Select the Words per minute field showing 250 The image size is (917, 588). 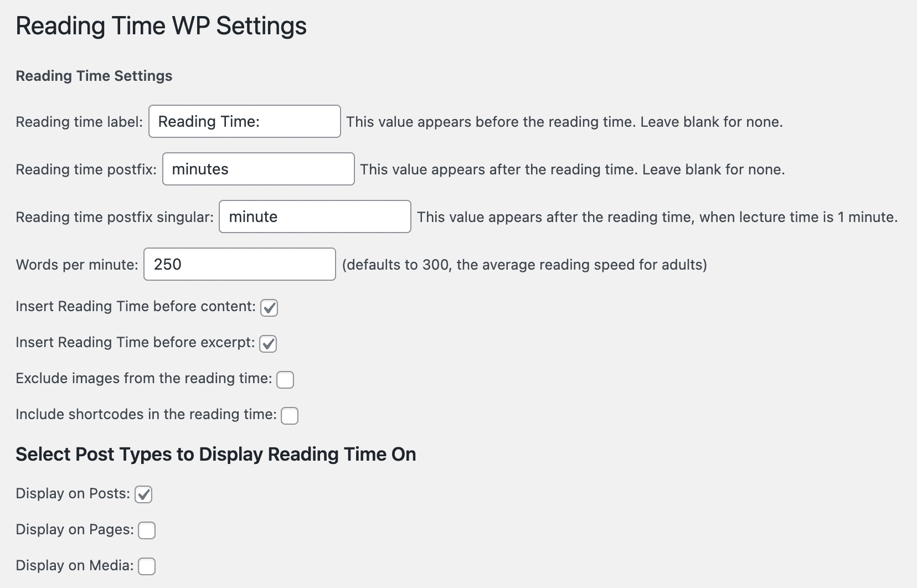coord(239,265)
